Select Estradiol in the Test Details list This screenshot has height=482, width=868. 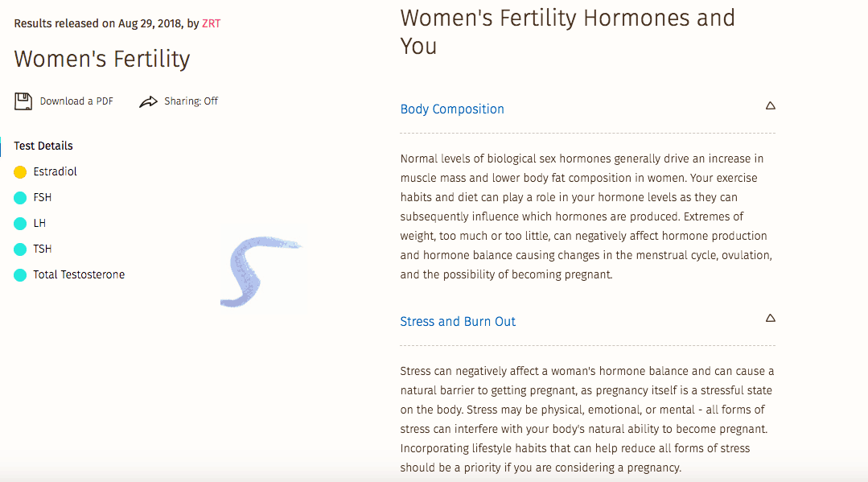coord(55,171)
